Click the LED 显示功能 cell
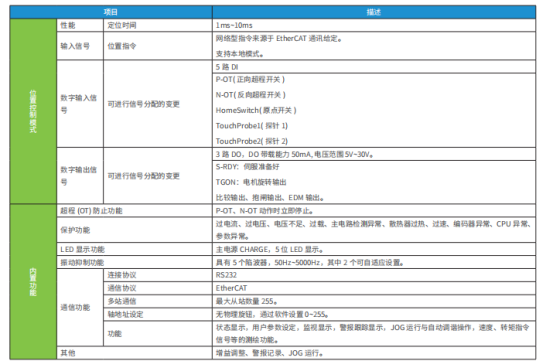556x362 pixels. [134, 250]
